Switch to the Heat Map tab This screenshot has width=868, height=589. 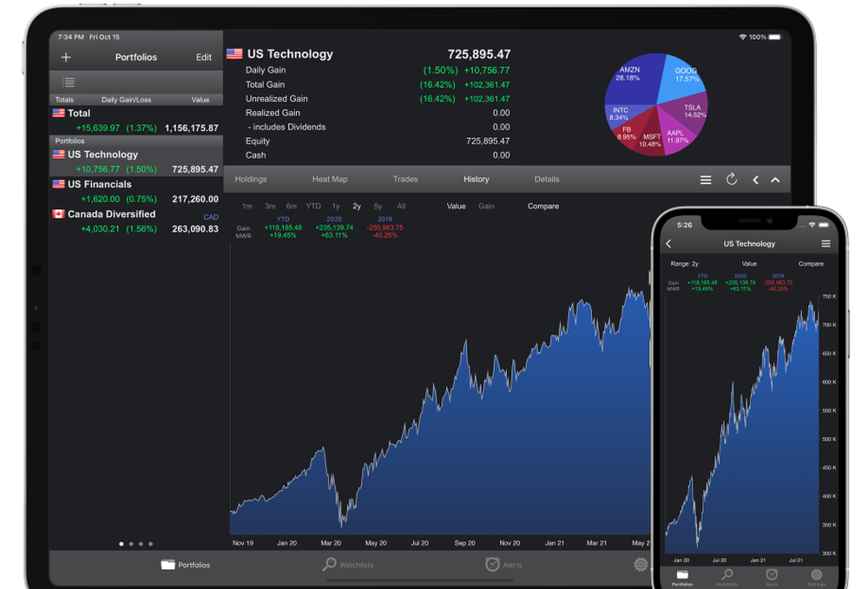click(x=329, y=180)
